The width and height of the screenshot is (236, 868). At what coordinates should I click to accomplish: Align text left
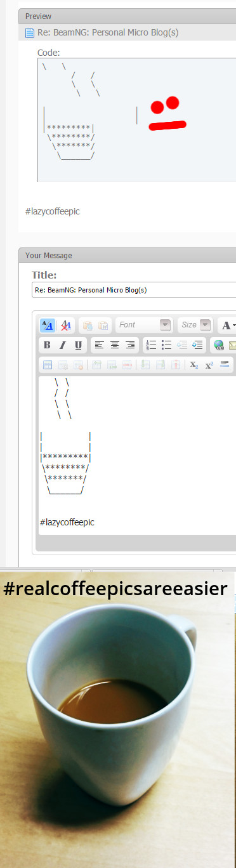[99, 345]
